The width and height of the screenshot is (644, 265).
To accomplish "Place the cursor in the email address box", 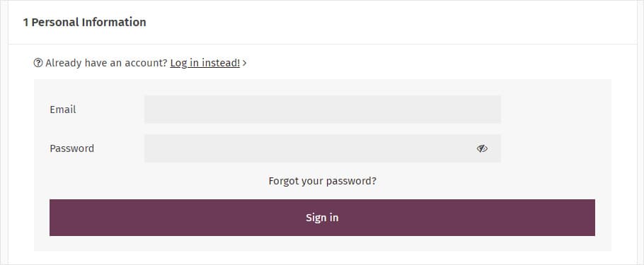I will pos(323,109).
